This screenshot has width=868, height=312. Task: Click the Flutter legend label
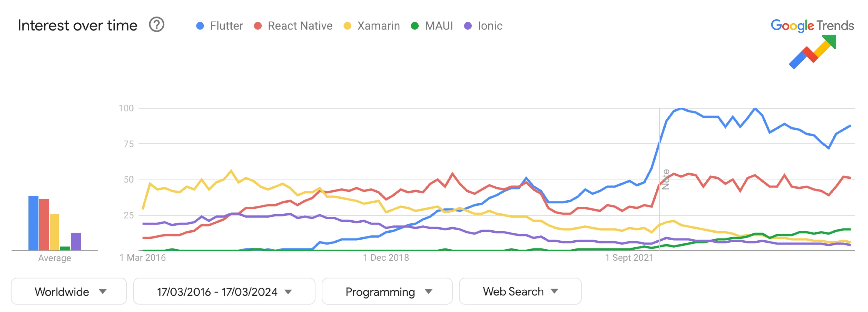pos(226,26)
